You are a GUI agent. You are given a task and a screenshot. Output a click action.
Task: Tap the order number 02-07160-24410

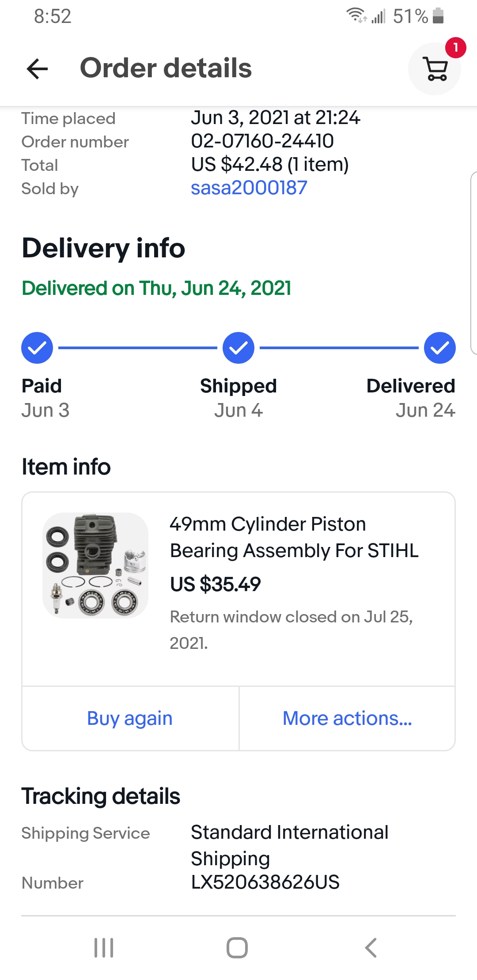pos(262,141)
